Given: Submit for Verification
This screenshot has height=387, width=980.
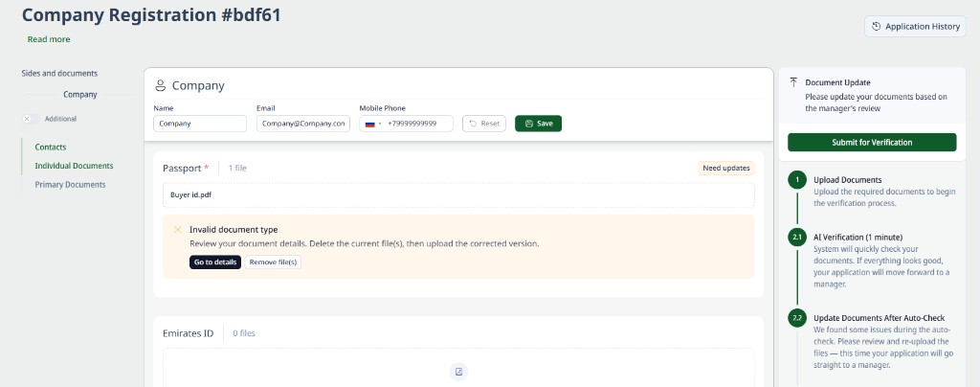Looking at the screenshot, I should tap(872, 142).
